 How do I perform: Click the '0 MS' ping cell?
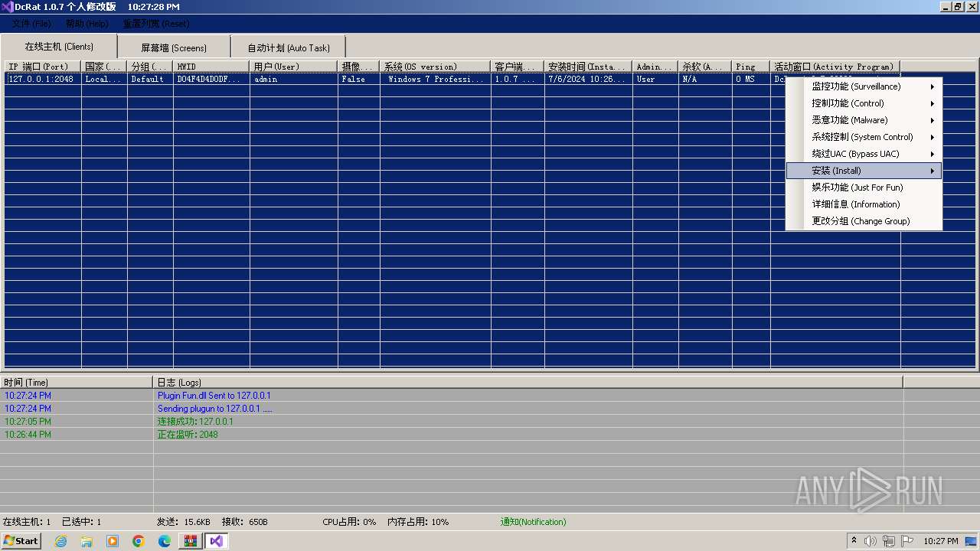(751, 79)
